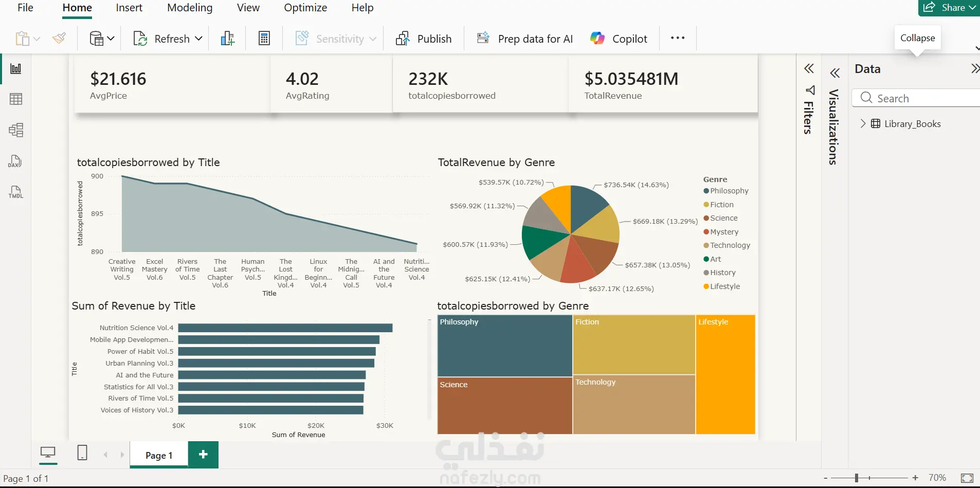This screenshot has width=980, height=488.
Task: Click the fit to page icon
Action: pos(967,478)
